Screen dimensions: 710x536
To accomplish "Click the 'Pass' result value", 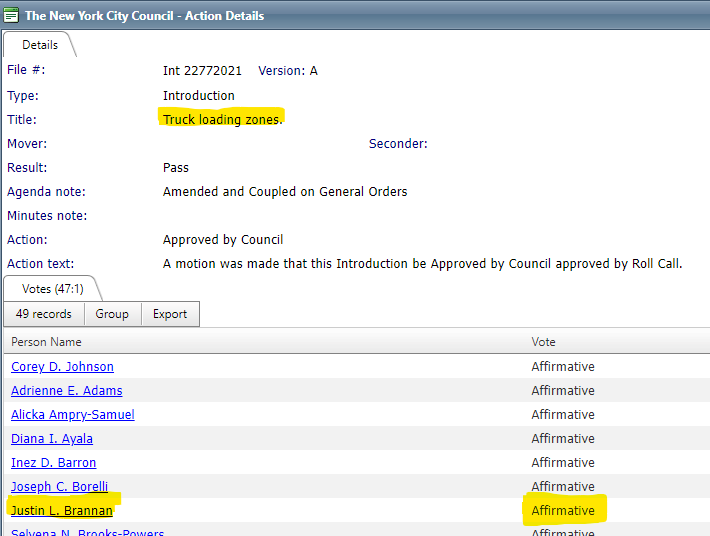I will point(176,168).
